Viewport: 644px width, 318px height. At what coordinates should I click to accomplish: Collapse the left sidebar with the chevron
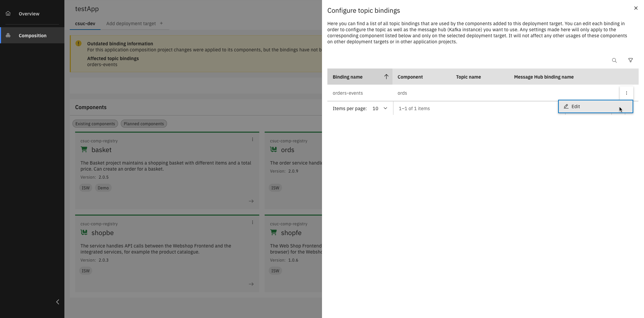pyautogui.click(x=57, y=302)
